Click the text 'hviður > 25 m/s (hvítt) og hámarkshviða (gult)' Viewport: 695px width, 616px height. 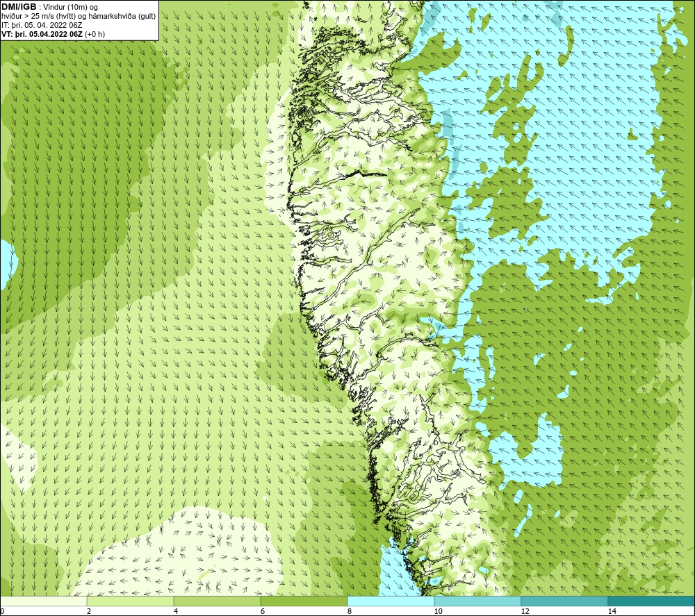click(79, 17)
